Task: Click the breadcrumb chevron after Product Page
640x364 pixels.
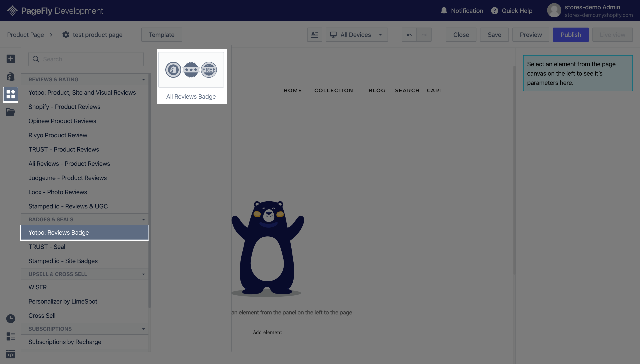Action: (51, 34)
